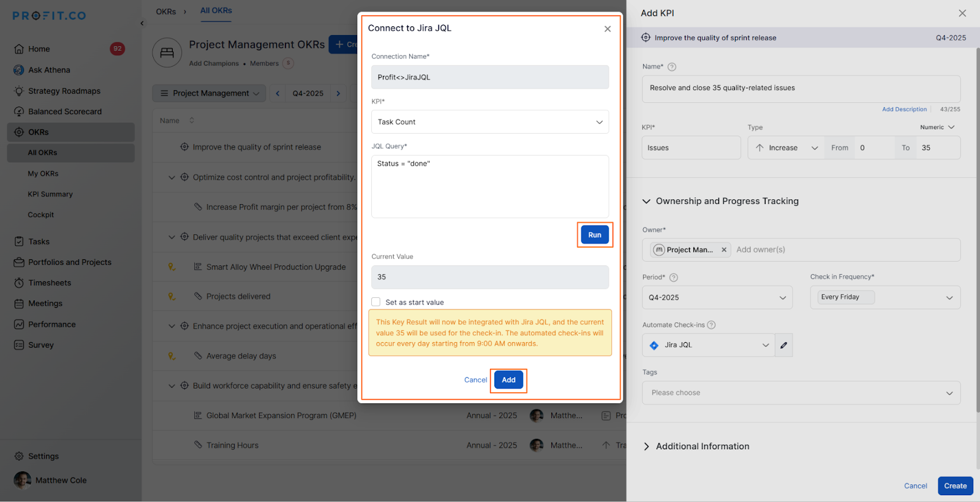This screenshot has height=502, width=980.
Task: Click help icon next to Name label
Action: pos(672,67)
